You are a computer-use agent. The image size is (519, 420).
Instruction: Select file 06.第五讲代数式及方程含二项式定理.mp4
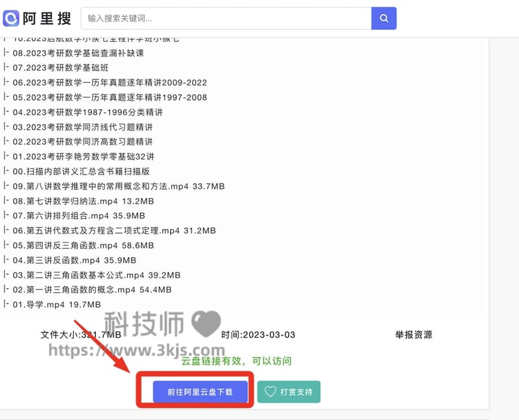[x=114, y=230]
